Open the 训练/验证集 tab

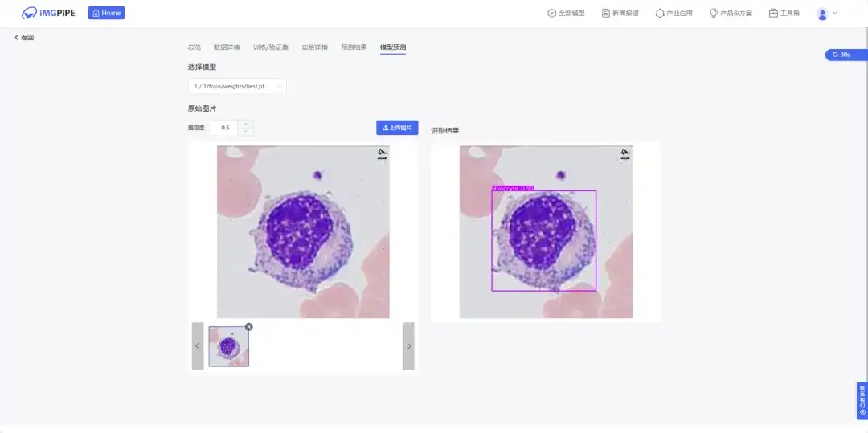point(270,47)
